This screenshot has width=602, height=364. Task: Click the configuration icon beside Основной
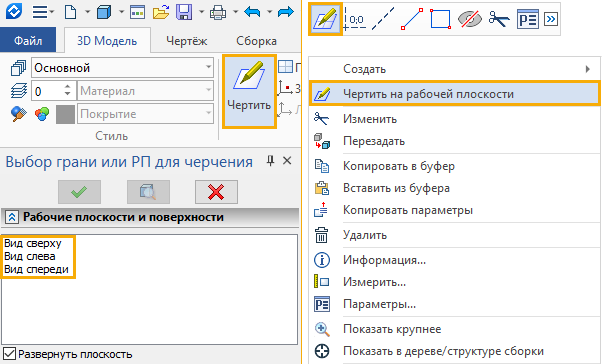point(18,68)
